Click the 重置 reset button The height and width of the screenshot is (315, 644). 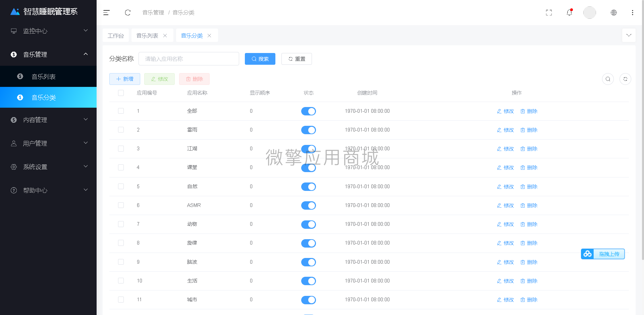point(297,59)
